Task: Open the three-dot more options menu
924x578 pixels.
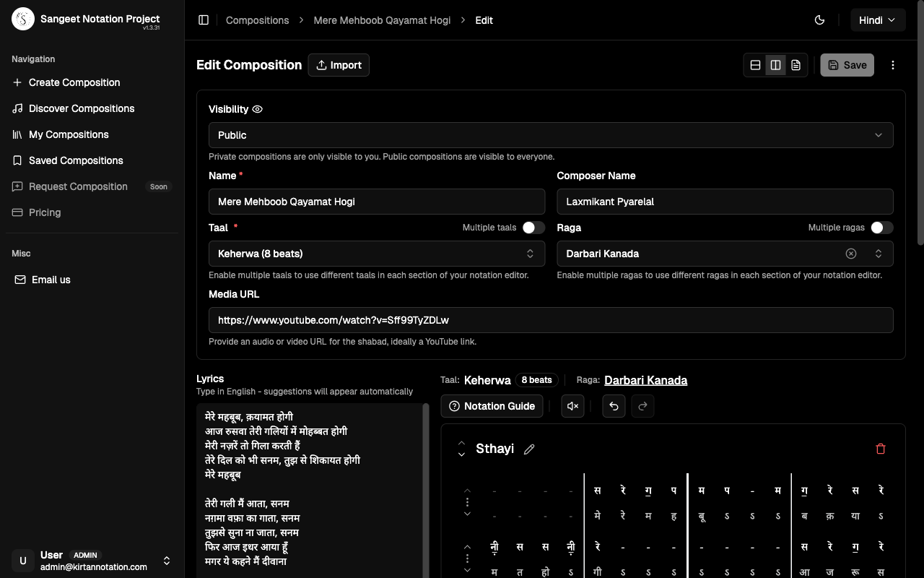Action: tap(893, 65)
